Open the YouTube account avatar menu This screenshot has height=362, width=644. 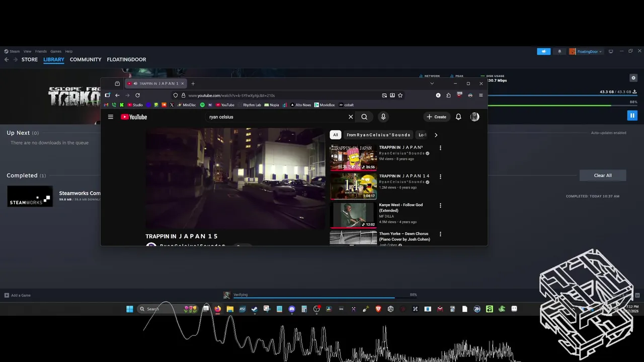pos(474,117)
